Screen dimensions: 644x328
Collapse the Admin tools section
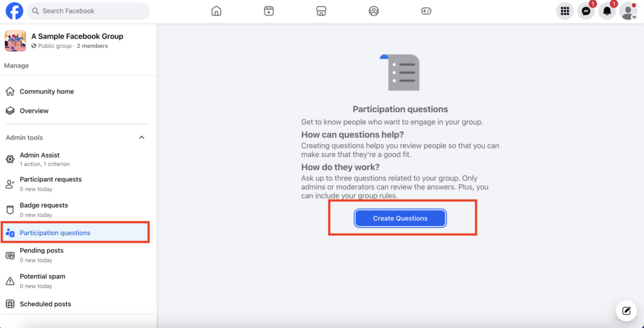coord(142,137)
